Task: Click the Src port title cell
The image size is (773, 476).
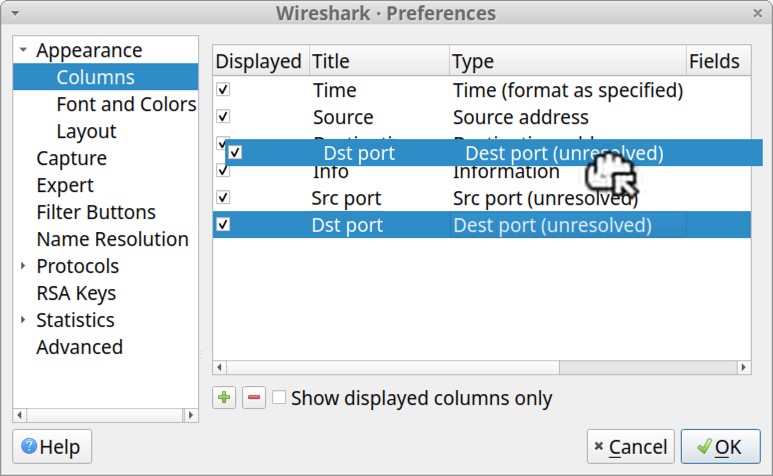Action: 347,198
